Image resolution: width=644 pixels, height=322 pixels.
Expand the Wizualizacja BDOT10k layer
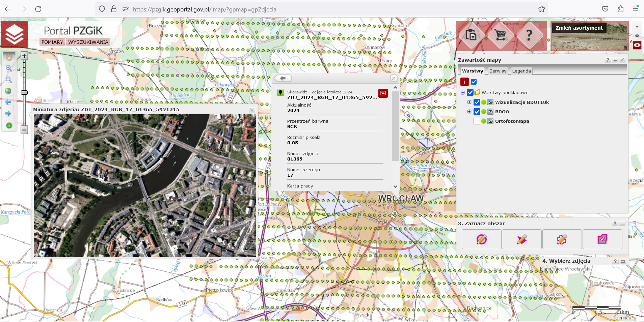point(469,102)
